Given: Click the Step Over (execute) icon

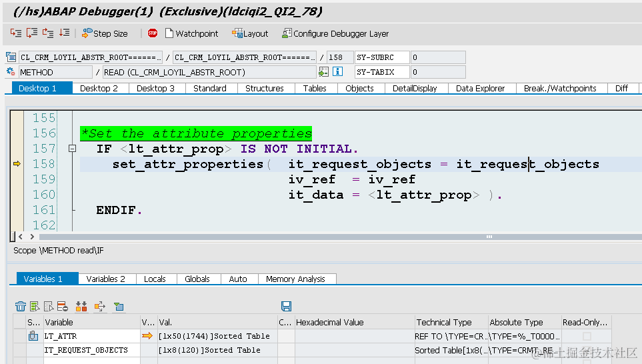Looking at the screenshot, I should click(32, 33).
